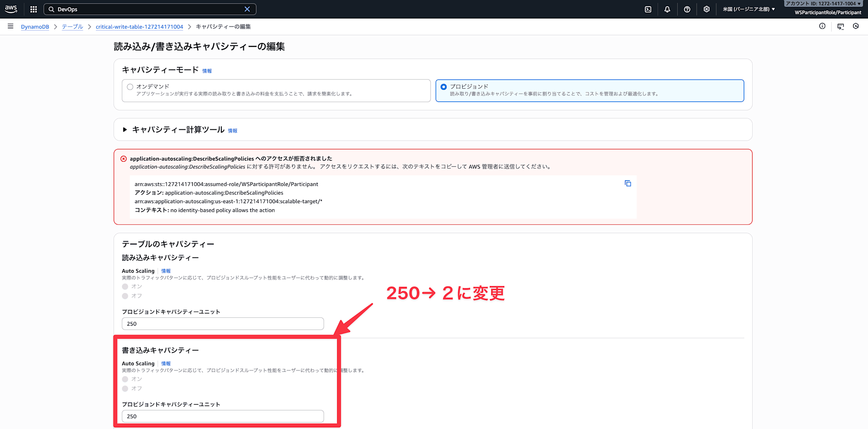Open the region selector 米国 (バージニア北部)

pyautogui.click(x=749, y=9)
